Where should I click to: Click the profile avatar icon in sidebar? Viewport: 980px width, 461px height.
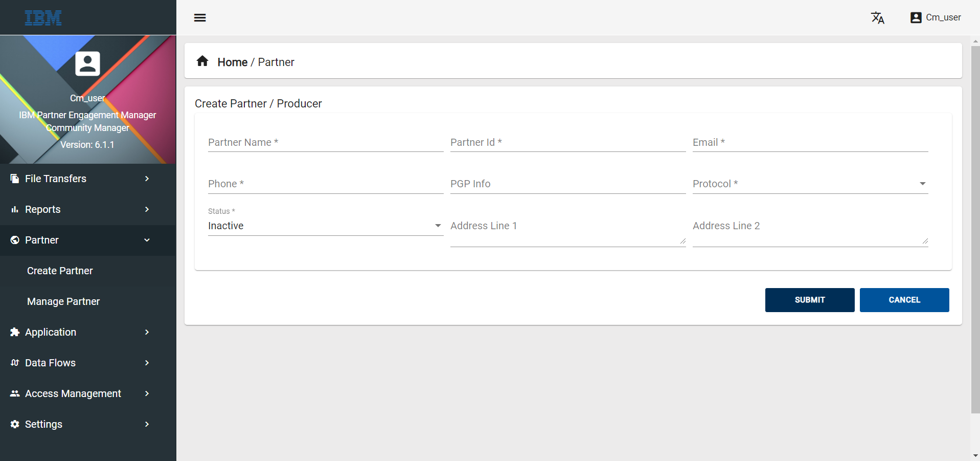pos(88,63)
